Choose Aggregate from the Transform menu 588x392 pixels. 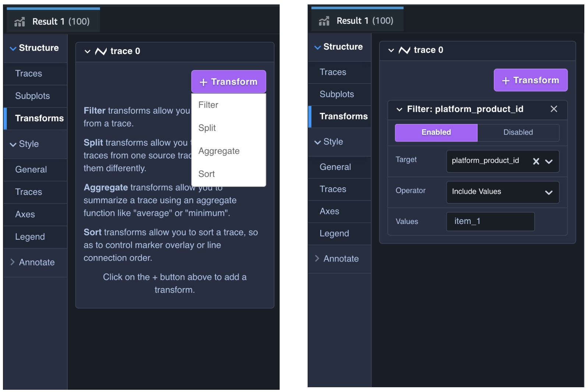[229, 151]
